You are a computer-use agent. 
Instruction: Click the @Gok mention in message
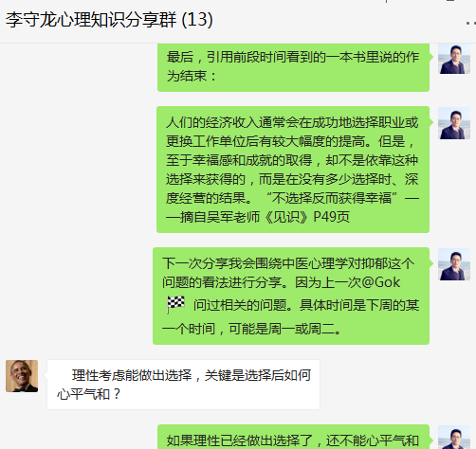(381, 282)
